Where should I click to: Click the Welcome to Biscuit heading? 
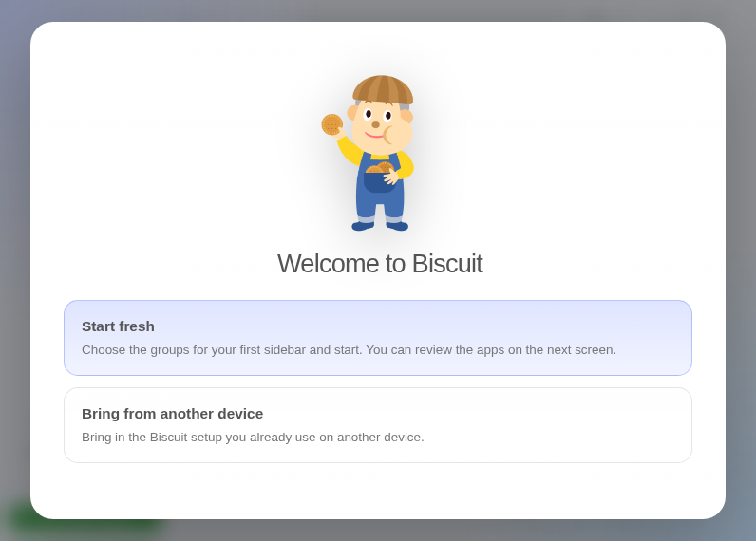tap(380, 264)
